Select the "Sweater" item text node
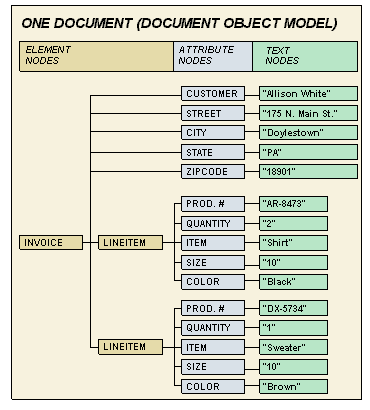Screen dimensions: 370x410 point(293,347)
